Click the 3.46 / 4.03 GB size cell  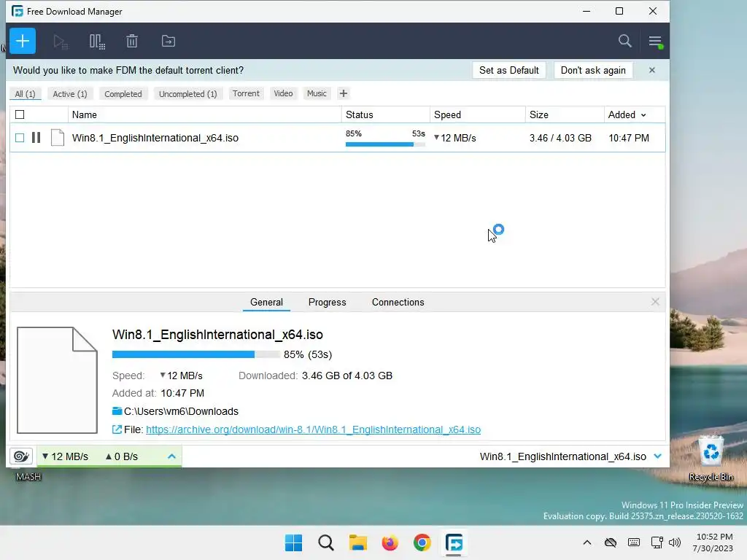point(560,138)
